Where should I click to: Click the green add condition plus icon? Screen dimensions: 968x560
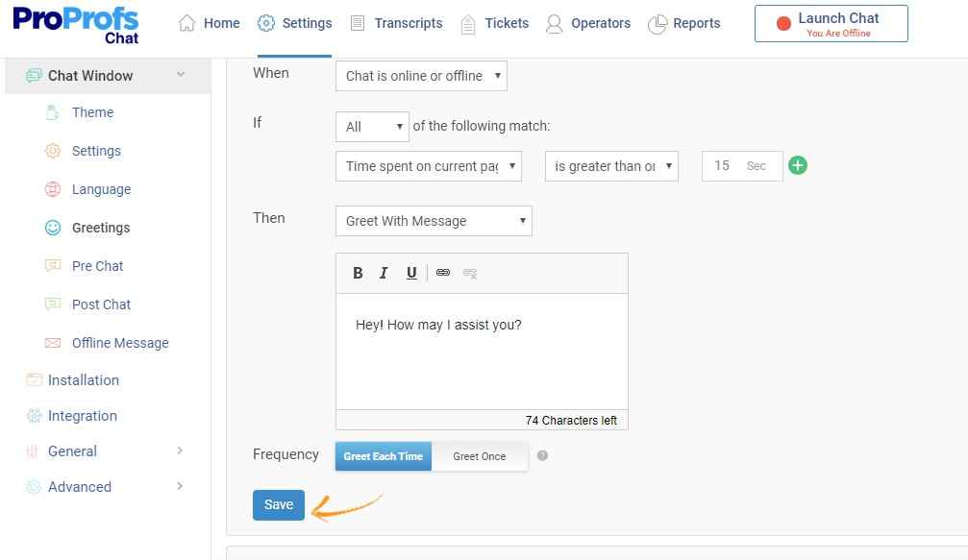point(798,165)
